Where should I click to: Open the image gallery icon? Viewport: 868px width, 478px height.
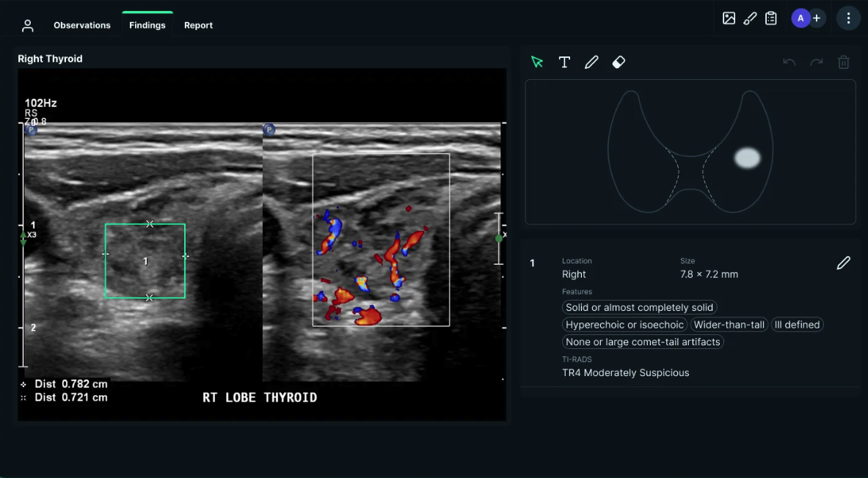click(x=729, y=18)
